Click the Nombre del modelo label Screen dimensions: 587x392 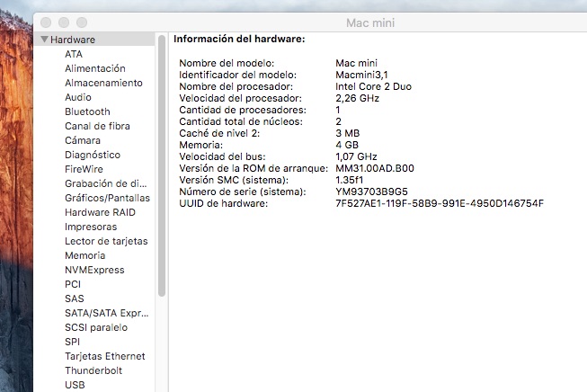pos(227,63)
